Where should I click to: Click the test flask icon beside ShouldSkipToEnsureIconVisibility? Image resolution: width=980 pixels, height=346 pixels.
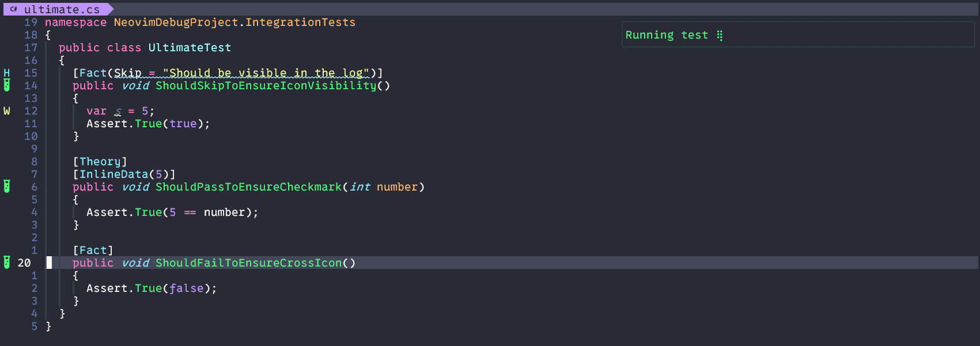point(7,85)
